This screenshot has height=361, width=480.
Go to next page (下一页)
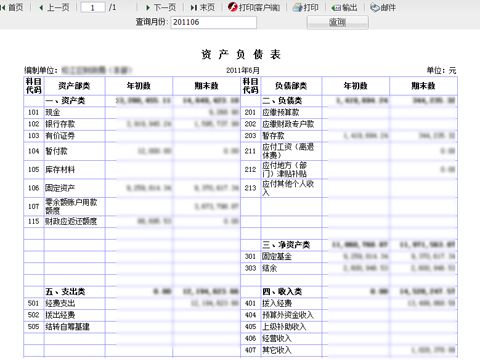tap(161, 7)
